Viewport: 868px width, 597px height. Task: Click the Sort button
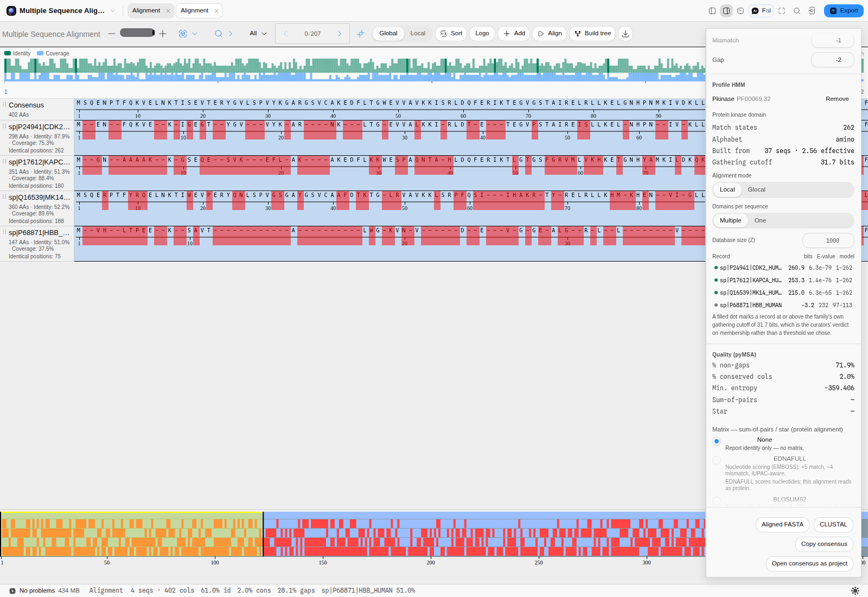click(x=451, y=34)
